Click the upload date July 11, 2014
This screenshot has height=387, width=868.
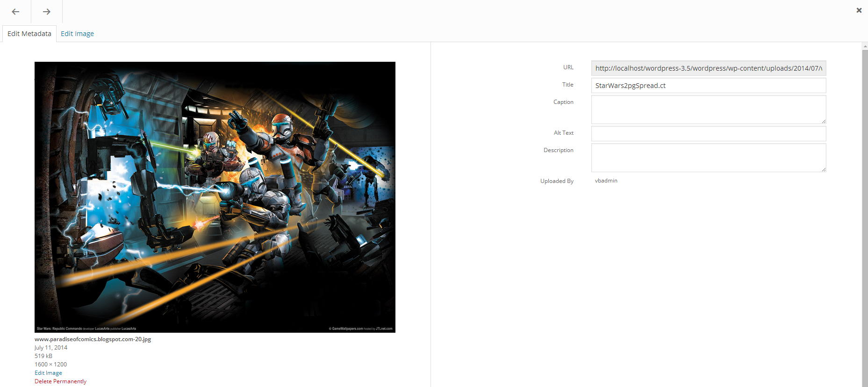tap(51, 348)
